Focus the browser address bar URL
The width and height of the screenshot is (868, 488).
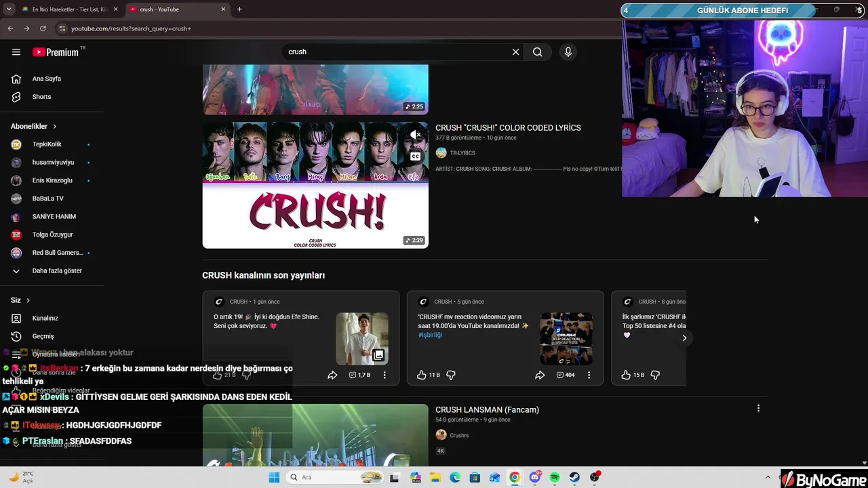132,28
